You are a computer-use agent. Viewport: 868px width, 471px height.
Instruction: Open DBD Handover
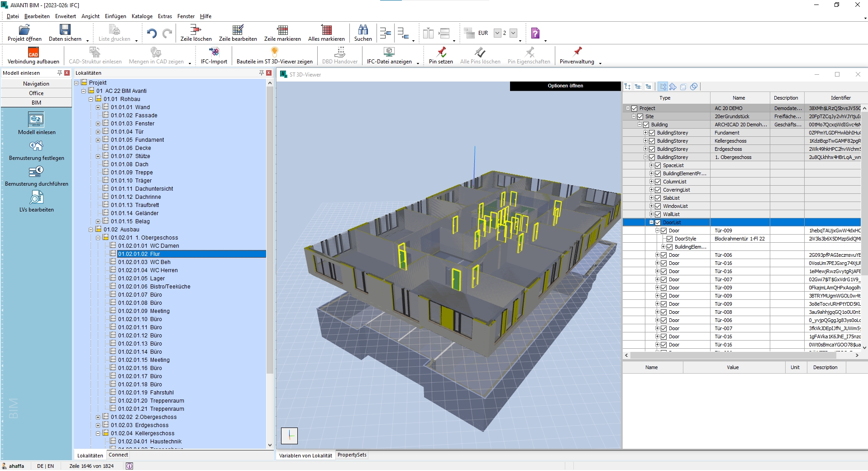(339, 55)
